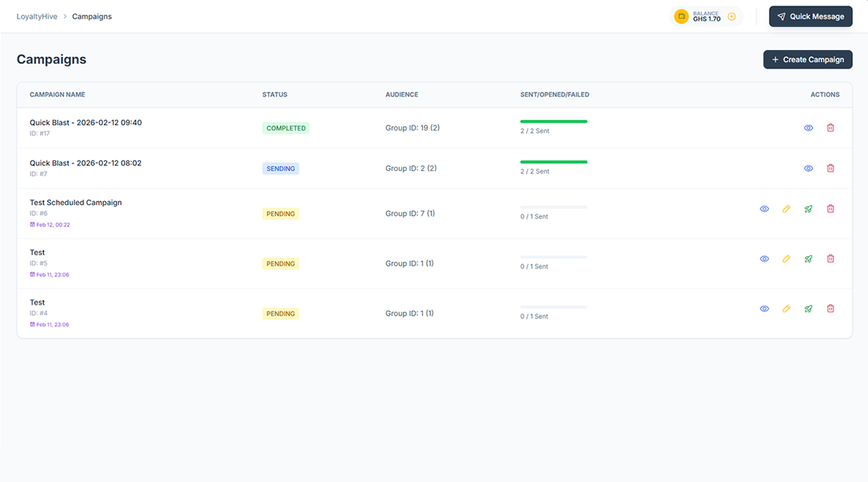The image size is (868, 482).
Task: Open the Quick Message dialog
Action: tap(810, 16)
